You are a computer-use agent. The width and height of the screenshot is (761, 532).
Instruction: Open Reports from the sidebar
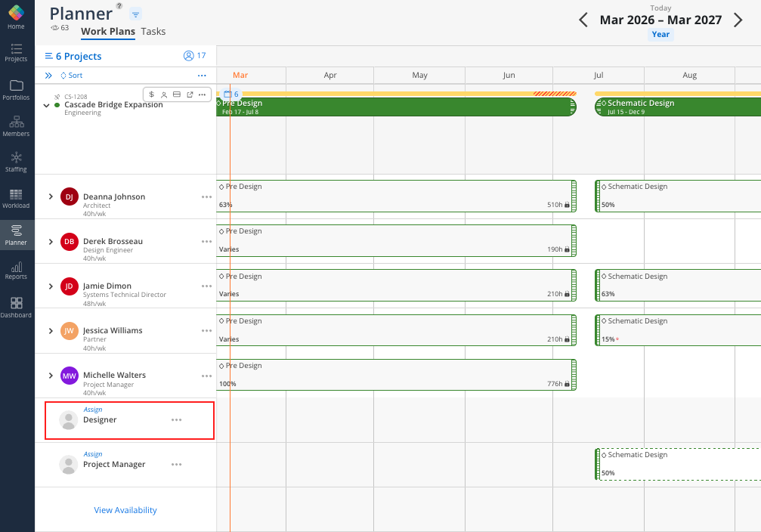point(16,271)
